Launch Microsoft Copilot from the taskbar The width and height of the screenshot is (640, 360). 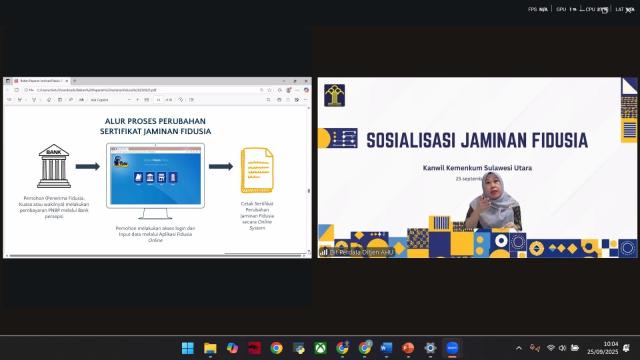(232, 348)
